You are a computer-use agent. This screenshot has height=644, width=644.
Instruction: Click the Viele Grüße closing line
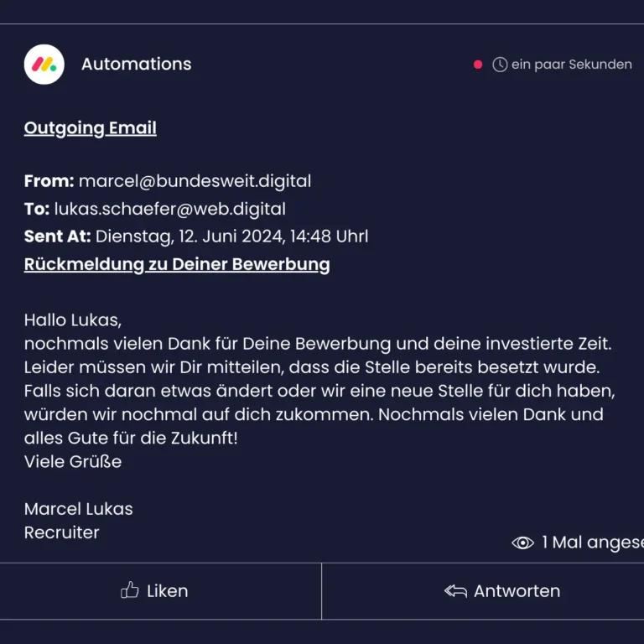73,462
